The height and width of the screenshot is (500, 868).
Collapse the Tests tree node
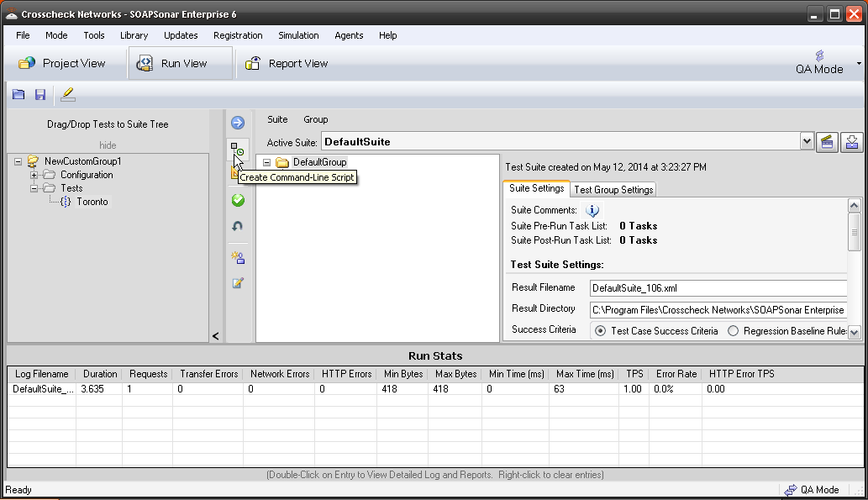[34, 188]
